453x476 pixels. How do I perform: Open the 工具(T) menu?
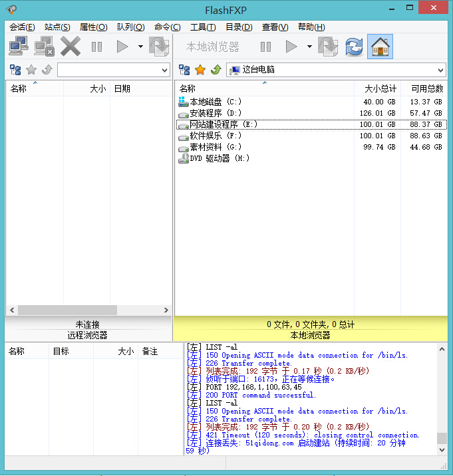click(203, 27)
